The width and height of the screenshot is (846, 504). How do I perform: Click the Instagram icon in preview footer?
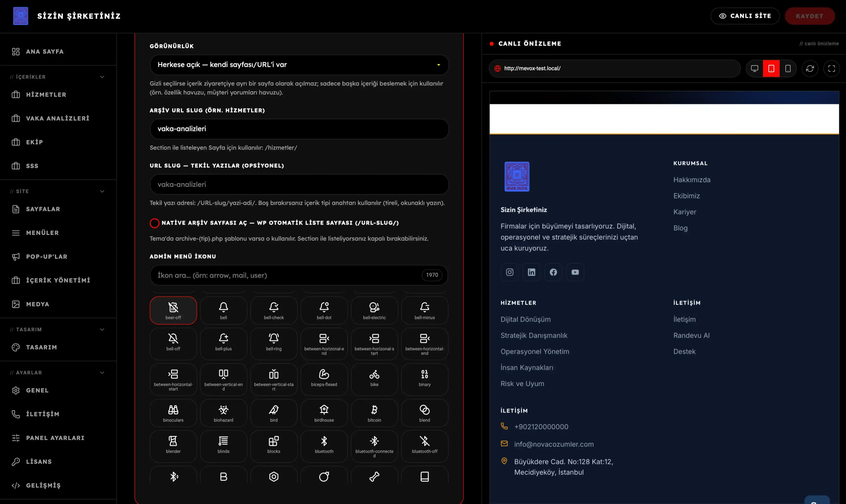509,272
